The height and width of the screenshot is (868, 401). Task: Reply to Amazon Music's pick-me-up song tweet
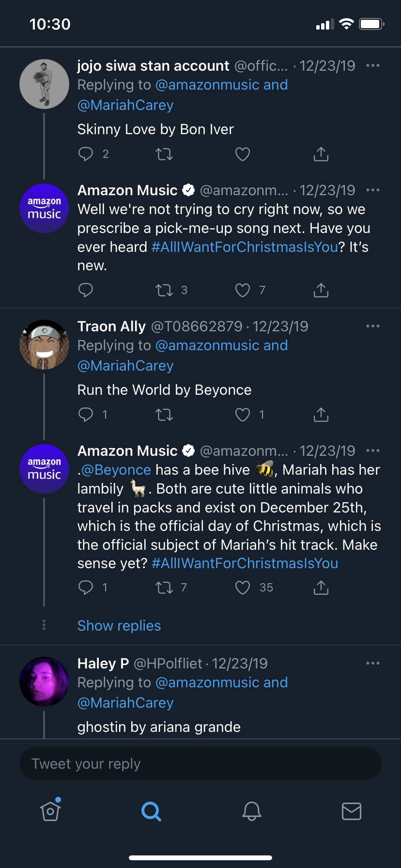86,290
